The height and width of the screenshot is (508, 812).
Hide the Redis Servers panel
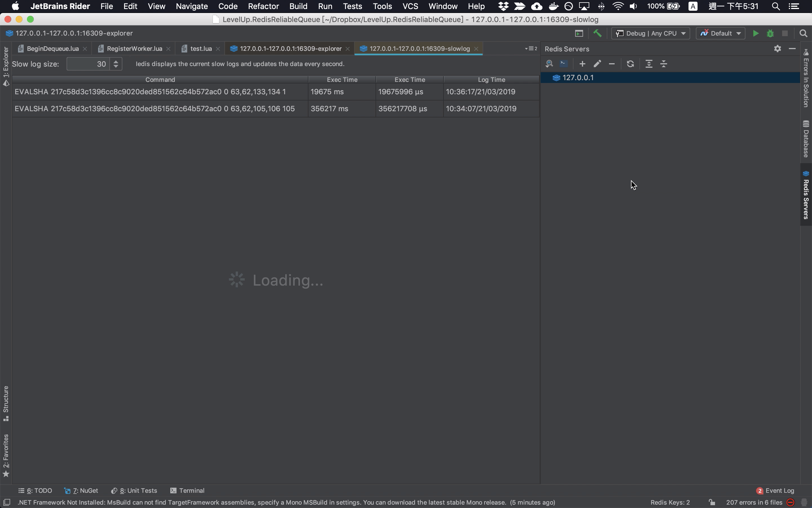coord(792,49)
